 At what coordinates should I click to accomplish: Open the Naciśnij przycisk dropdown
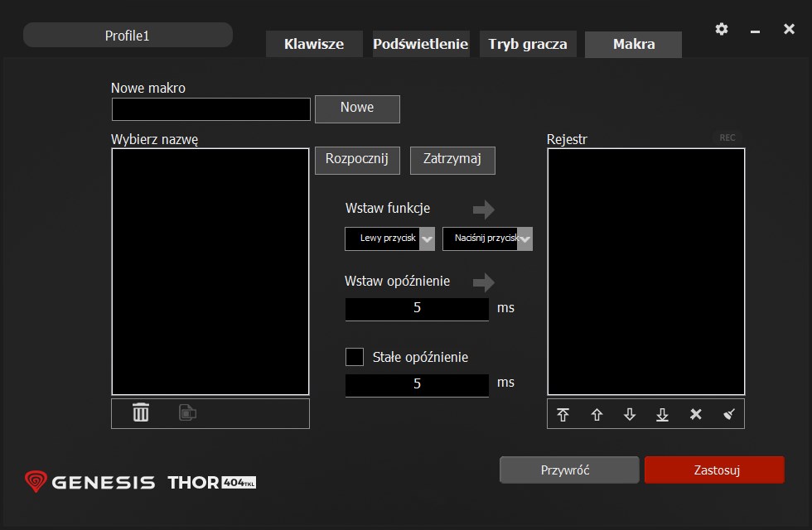487,238
